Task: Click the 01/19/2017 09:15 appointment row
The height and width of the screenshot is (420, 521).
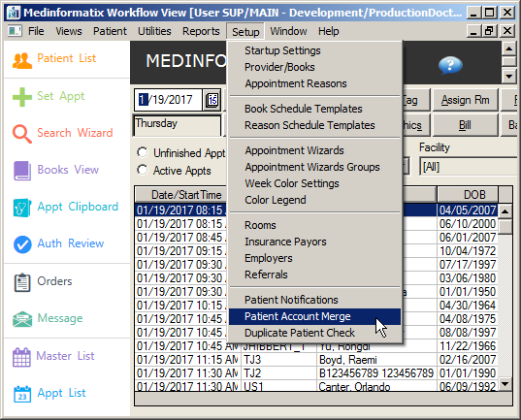Action: click(x=180, y=251)
